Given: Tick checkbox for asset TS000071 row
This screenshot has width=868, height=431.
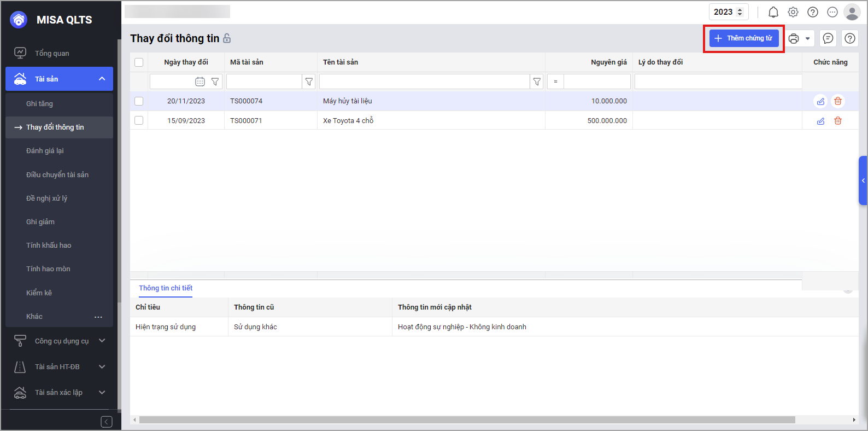Looking at the screenshot, I should [139, 120].
